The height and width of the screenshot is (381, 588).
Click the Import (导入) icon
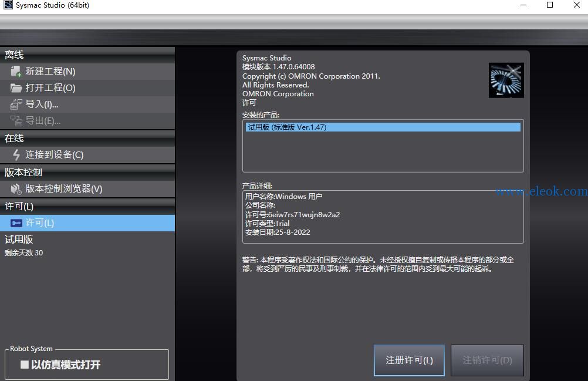tap(16, 104)
